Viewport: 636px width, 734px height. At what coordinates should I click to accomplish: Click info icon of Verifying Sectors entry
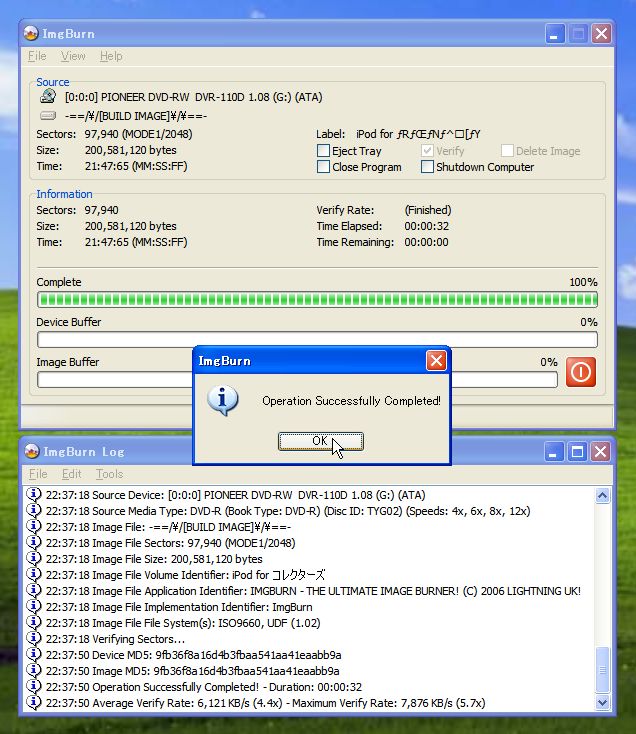point(34,639)
